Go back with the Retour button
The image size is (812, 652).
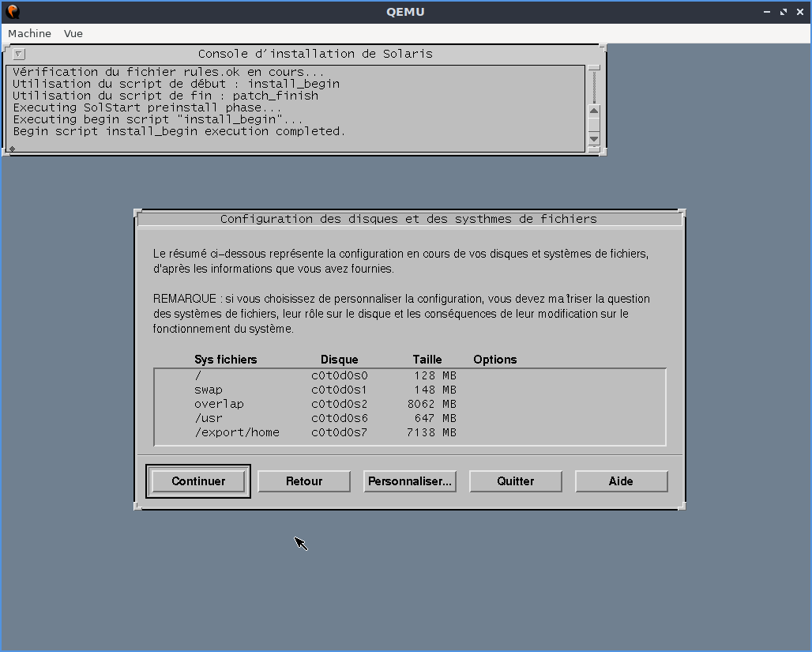(x=304, y=481)
